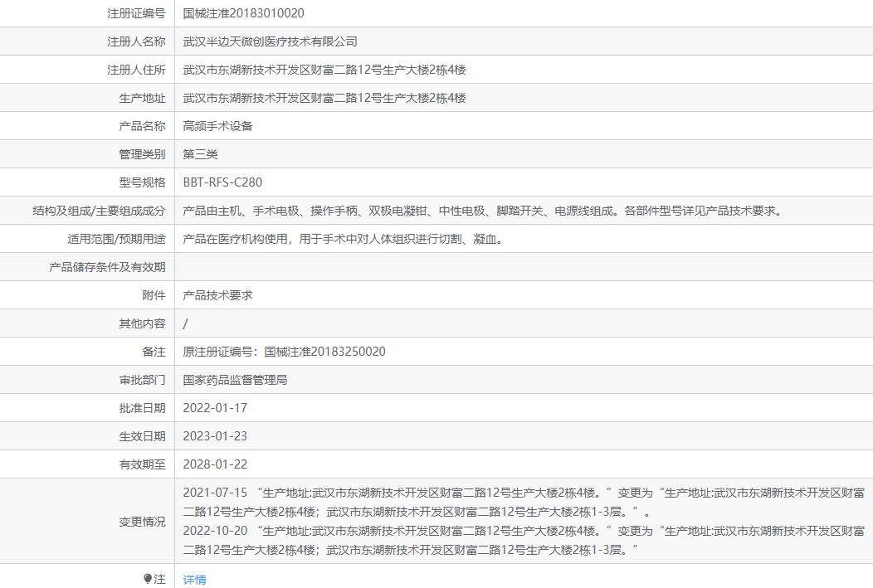
Task: Click the 生效日期 field label
Action: pyautogui.click(x=142, y=437)
